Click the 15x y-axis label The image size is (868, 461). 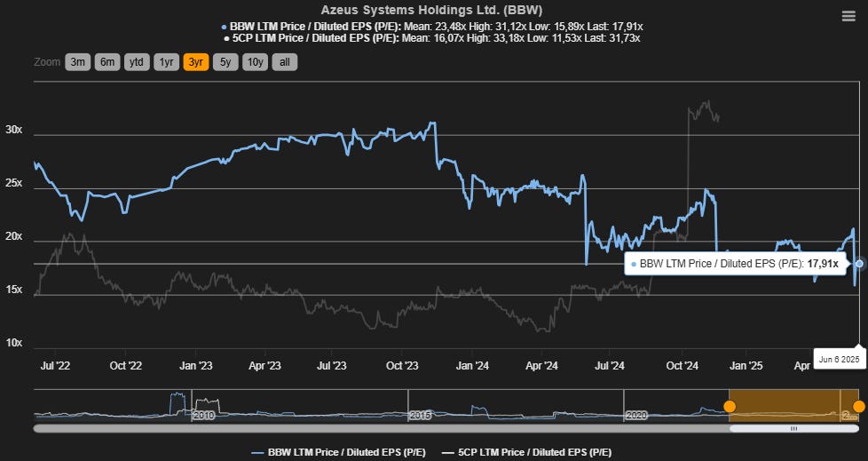point(14,290)
